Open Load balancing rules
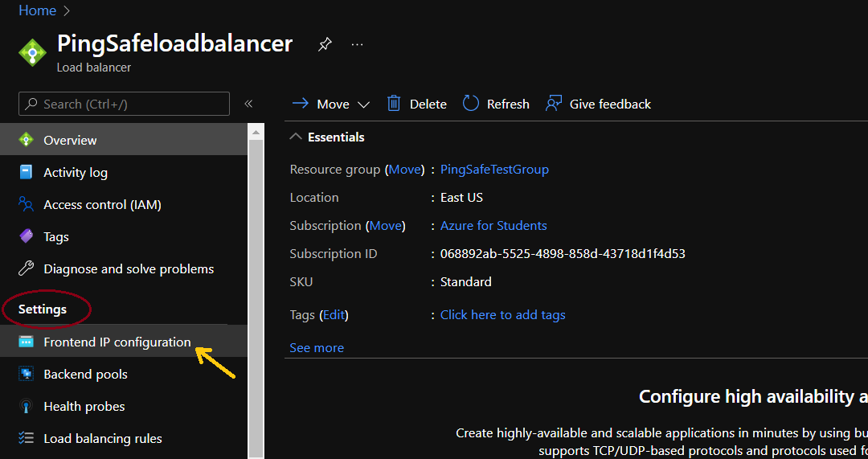The height and width of the screenshot is (459, 868). click(x=103, y=438)
